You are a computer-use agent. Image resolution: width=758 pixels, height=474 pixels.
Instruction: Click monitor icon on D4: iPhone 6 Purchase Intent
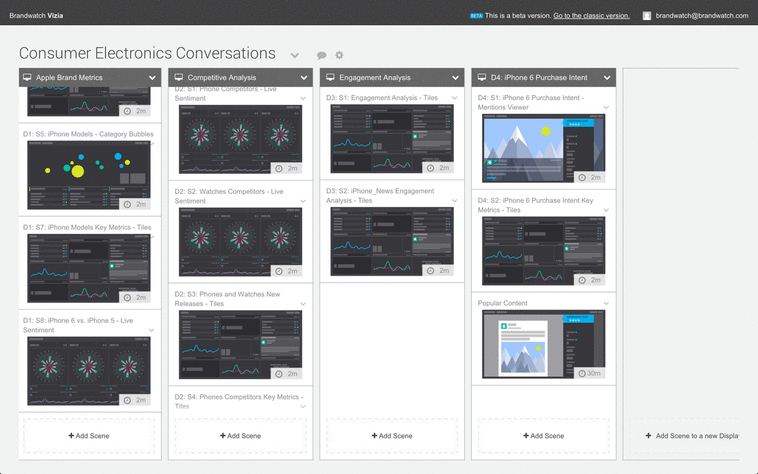click(481, 77)
